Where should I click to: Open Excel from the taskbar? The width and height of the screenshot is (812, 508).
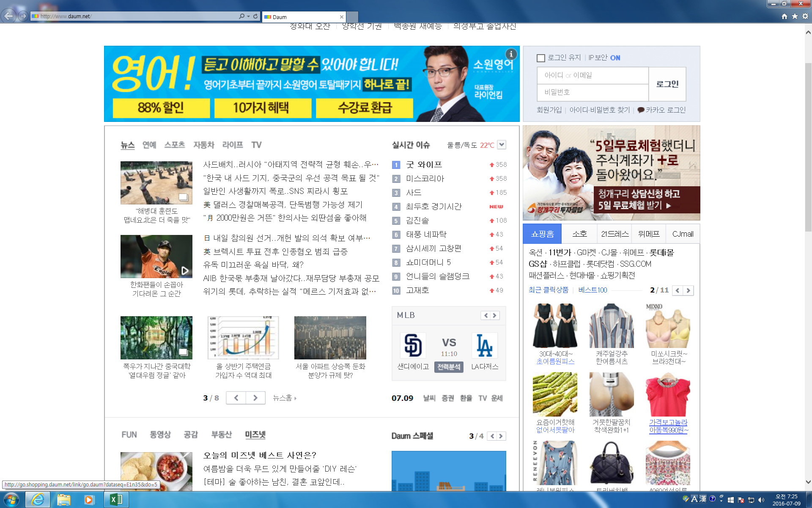coord(116,500)
